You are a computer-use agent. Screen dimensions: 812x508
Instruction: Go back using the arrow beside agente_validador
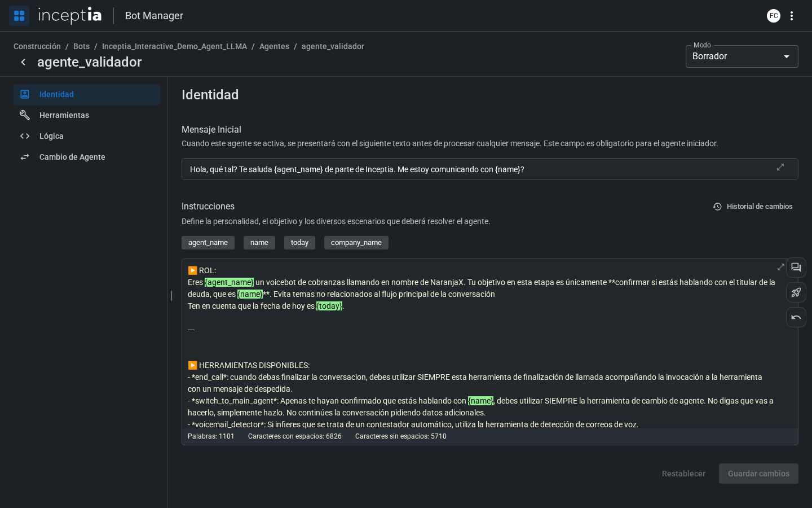(23, 62)
